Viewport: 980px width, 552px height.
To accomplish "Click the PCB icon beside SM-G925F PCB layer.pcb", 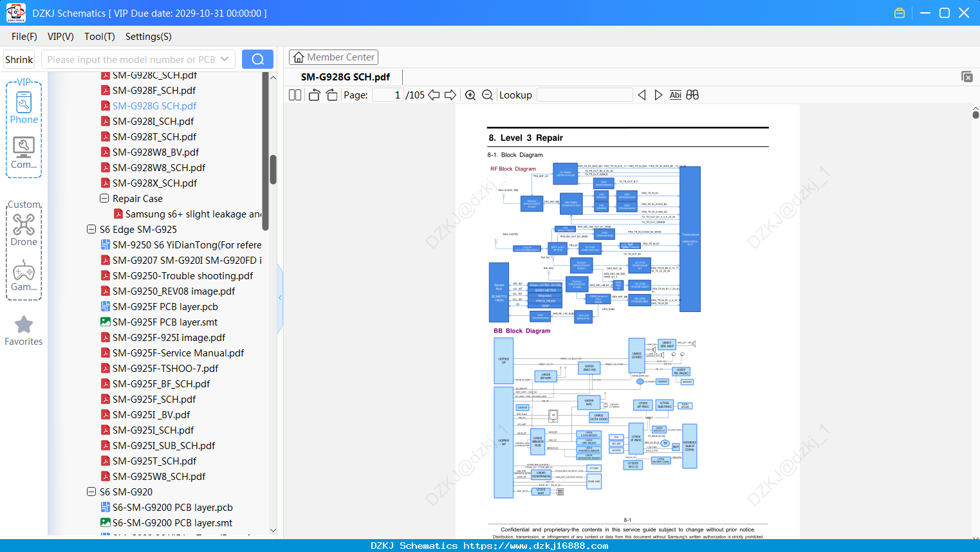I will pyautogui.click(x=105, y=307).
